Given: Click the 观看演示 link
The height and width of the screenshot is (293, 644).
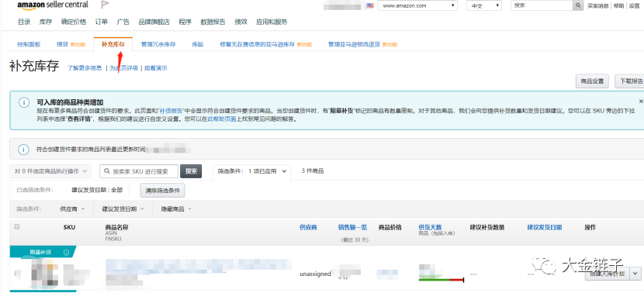Looking at the screenshot, I should [x=156, y=68].
